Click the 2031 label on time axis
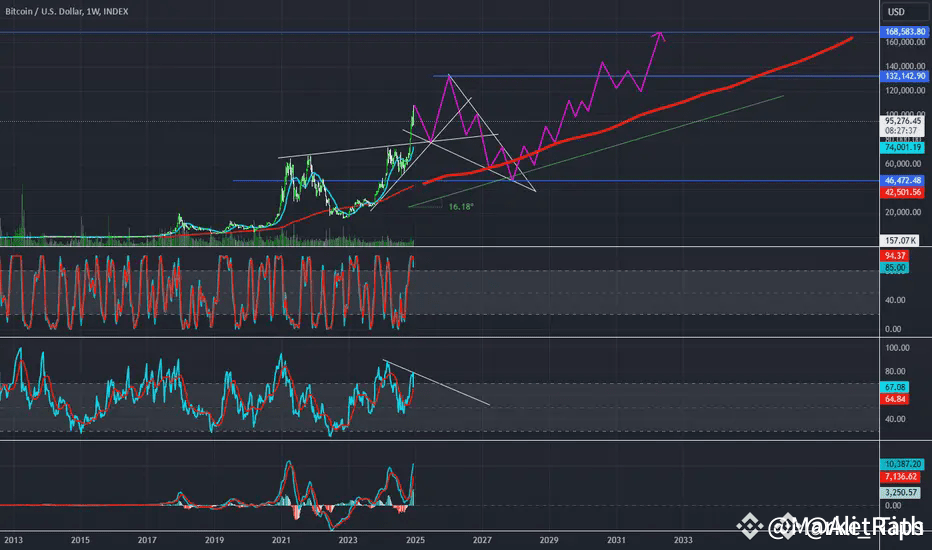The height and width of the screenshot is (550, 932). click(616, 540)
